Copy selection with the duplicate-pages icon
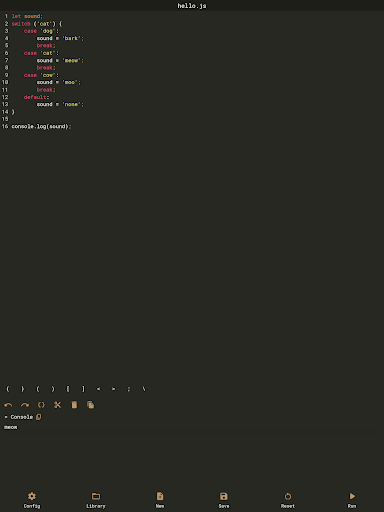The image size is (384, 512). [91, 405]
